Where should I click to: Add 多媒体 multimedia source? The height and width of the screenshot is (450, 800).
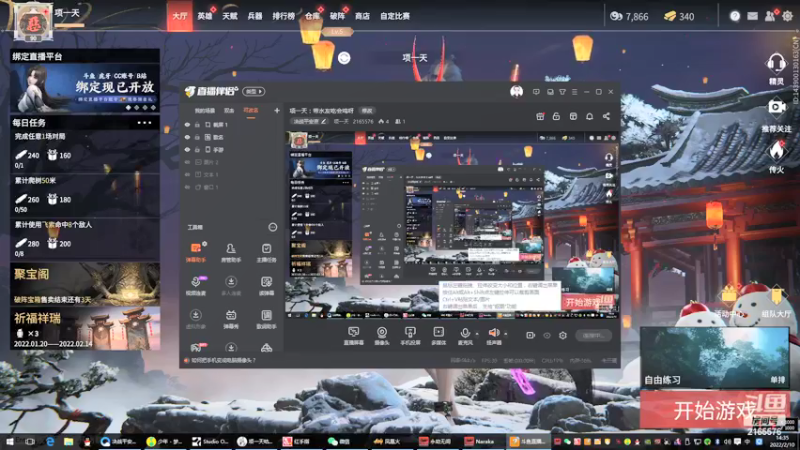438,336
